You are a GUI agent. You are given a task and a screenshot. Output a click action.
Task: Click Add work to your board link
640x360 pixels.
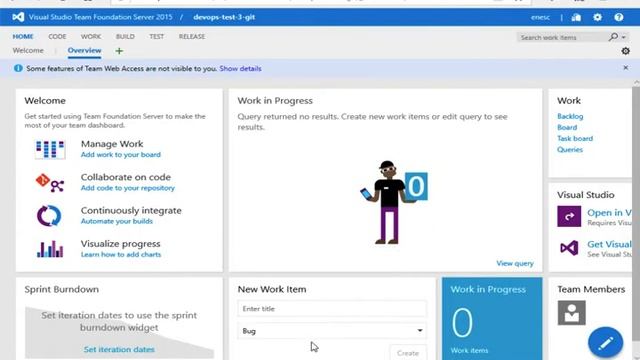click(x=121, y=155)
